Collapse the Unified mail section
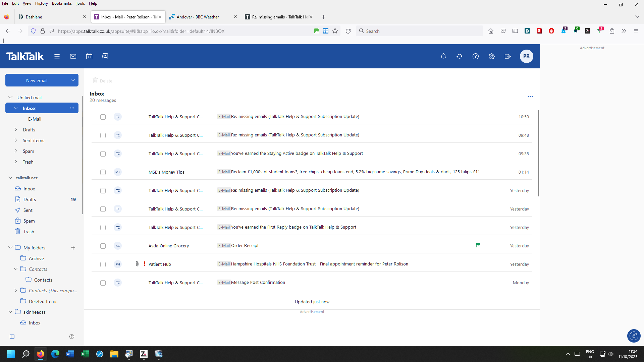The height and width of the screenshot is (362, 644). coord(10,97)
